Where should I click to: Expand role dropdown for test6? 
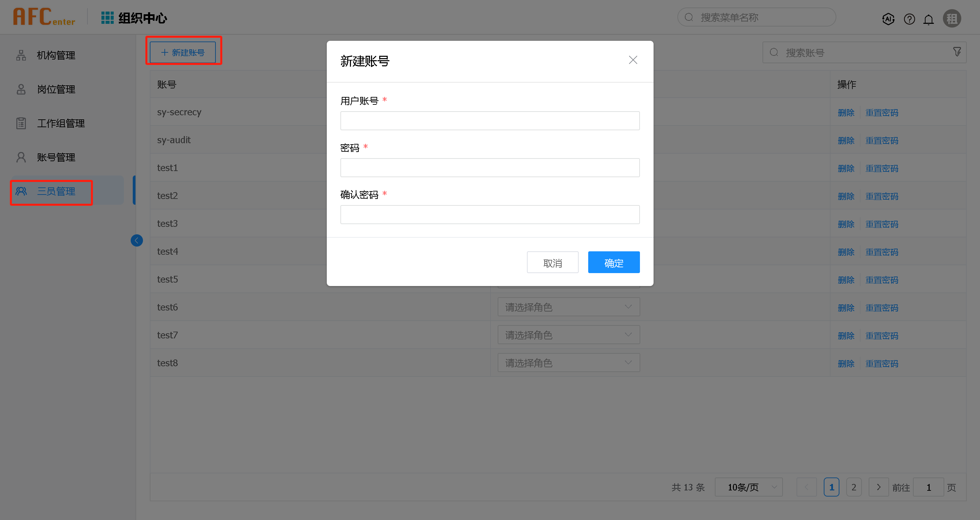pyautogui.click(x=568, y=307)
